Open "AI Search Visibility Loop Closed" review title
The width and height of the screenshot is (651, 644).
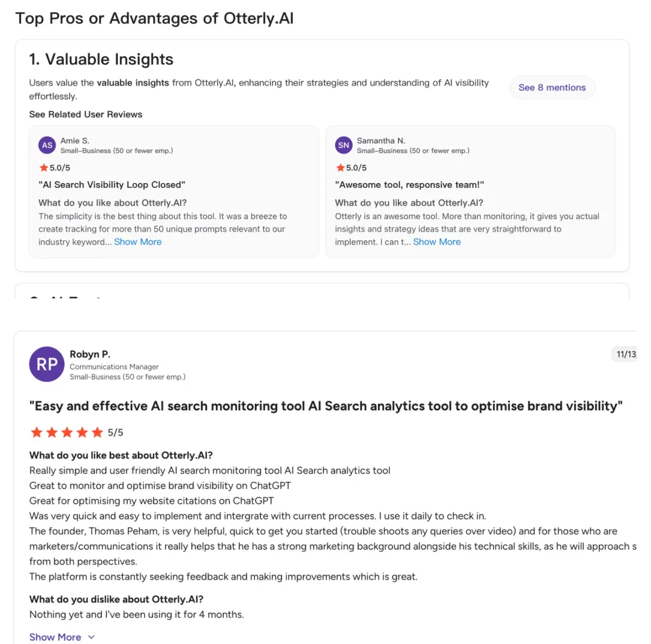(112, 185)
